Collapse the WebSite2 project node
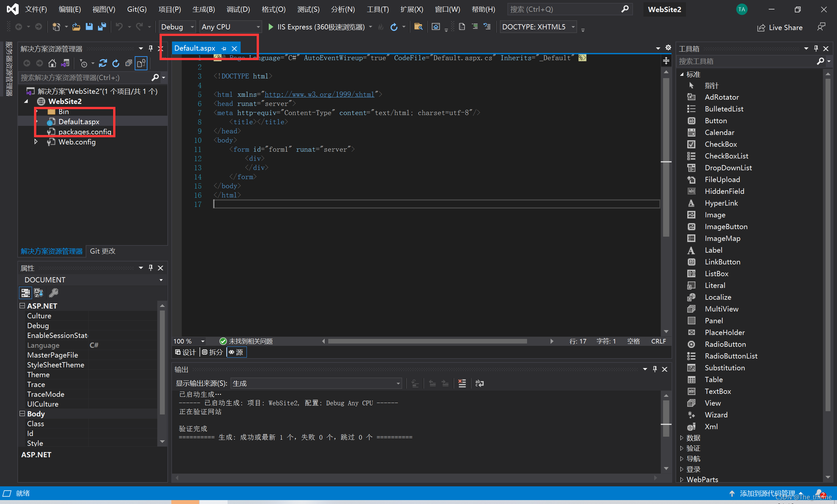Screen dimensions: 837x504 click(x=26, y=101)
